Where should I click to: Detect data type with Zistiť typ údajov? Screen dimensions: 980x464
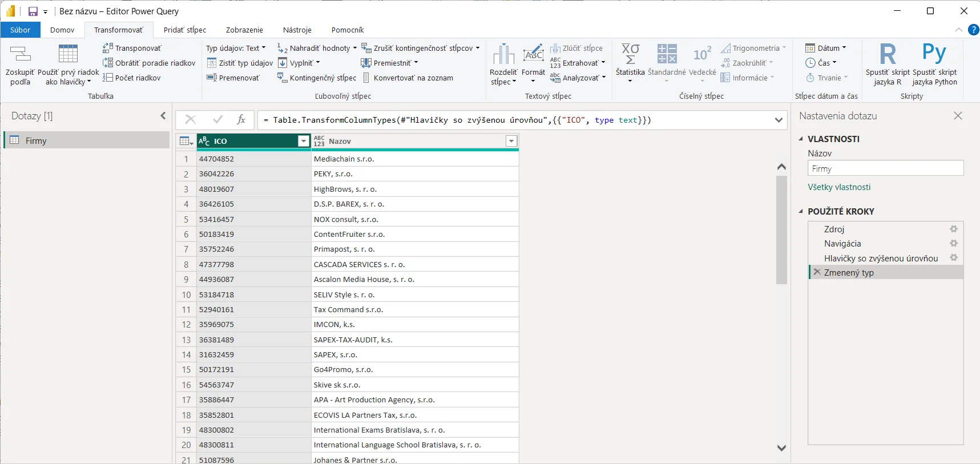pos(240,63)
